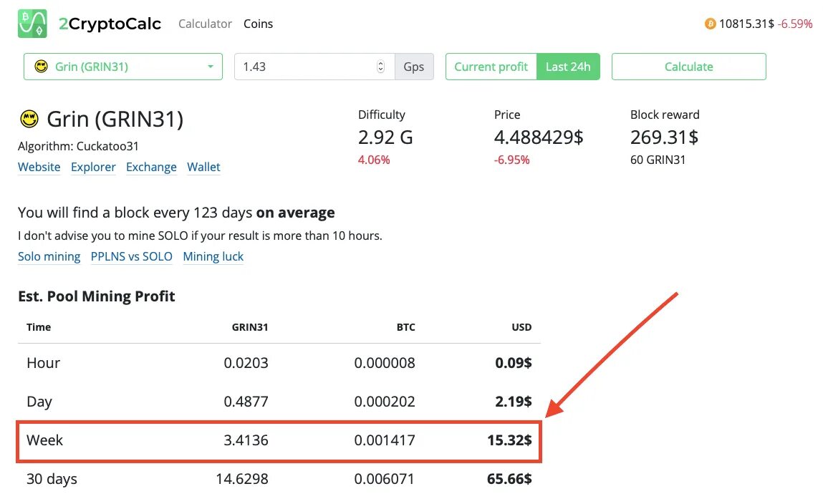Click the Grin smiley icon in the coin selector
The image size is (823, 504).
(41, 67)
